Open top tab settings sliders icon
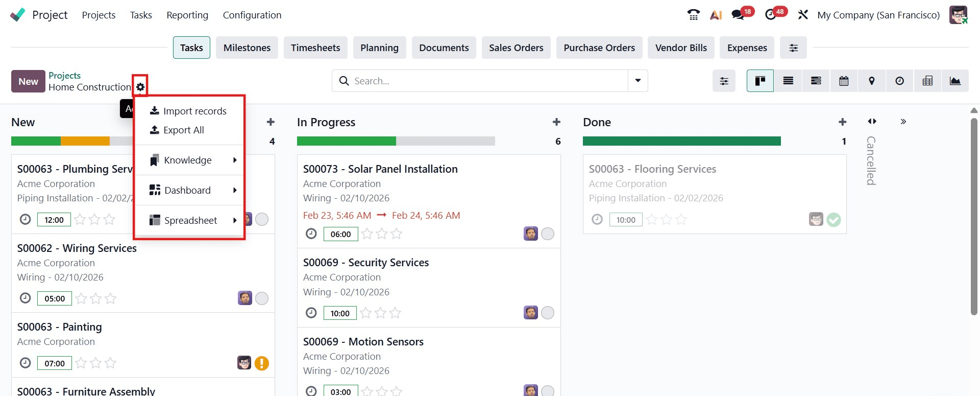 (x=794, y=48)
